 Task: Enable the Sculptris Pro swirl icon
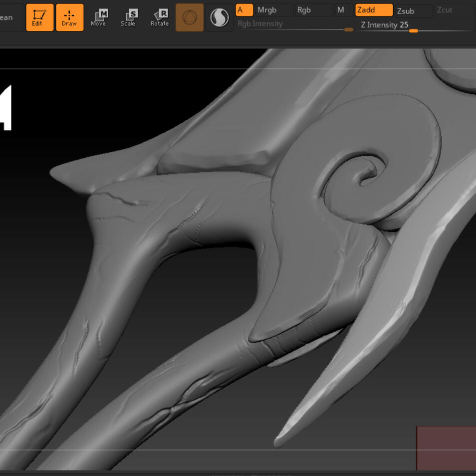[x=219, y=18]
